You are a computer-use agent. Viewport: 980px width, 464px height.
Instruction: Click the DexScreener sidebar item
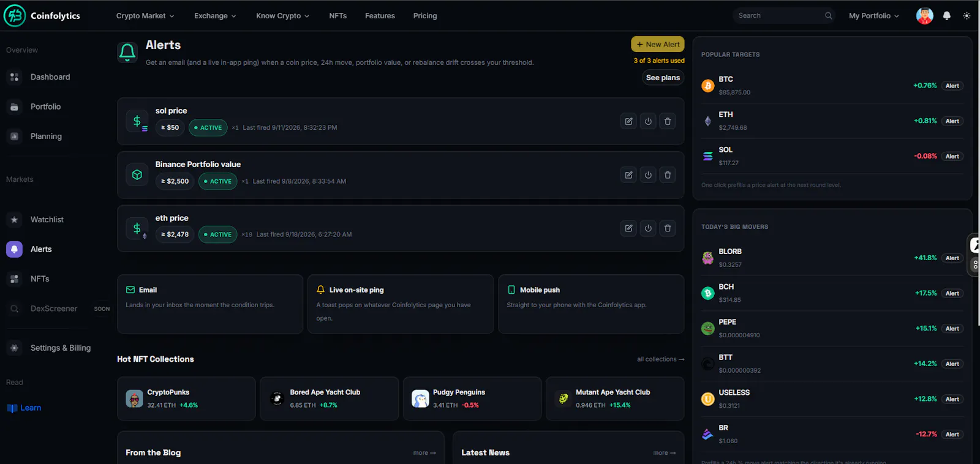tap(58, 309)
